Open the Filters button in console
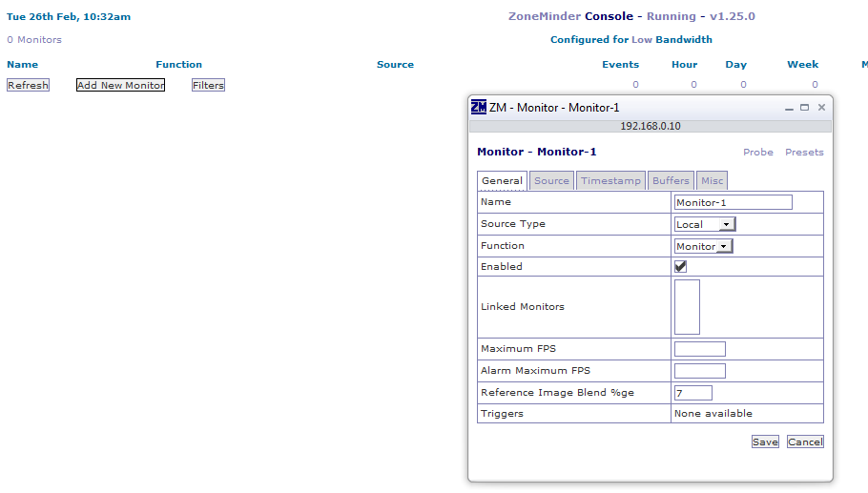This screenshot has width=868, height=493. point(208,85)
